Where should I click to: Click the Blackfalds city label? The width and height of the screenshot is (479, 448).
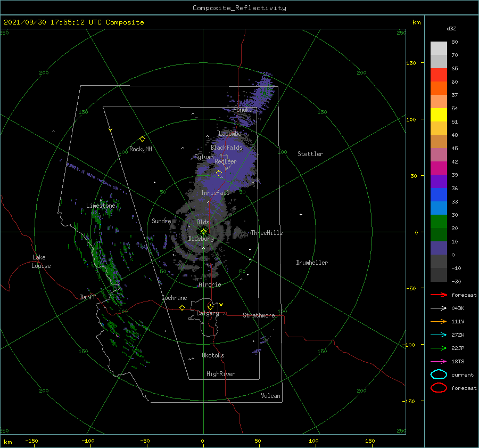[x=226, y=148]
